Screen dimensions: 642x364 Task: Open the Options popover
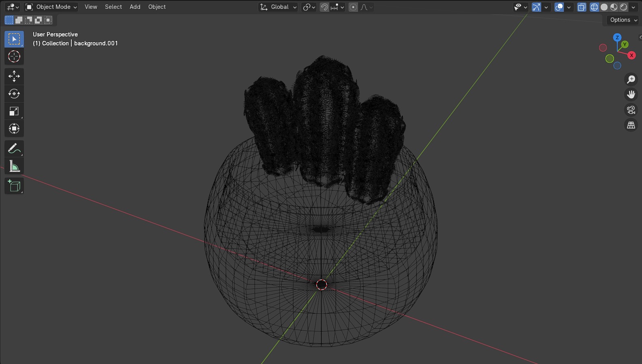[x=623, y=20]
